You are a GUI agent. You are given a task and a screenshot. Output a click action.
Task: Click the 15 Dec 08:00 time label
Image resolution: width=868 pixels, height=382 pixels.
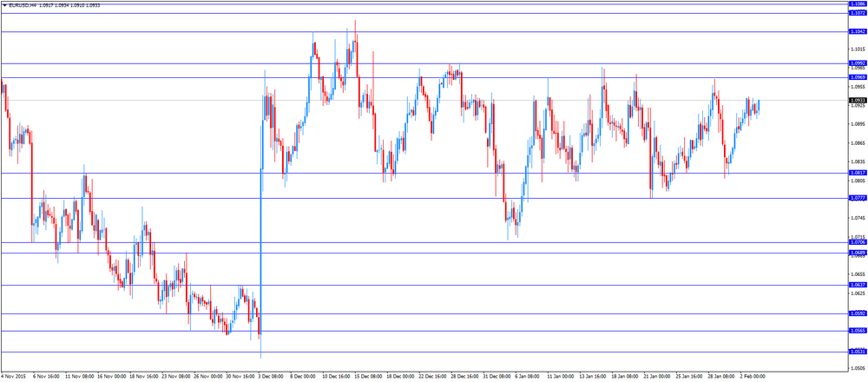(x=368, y=377)
